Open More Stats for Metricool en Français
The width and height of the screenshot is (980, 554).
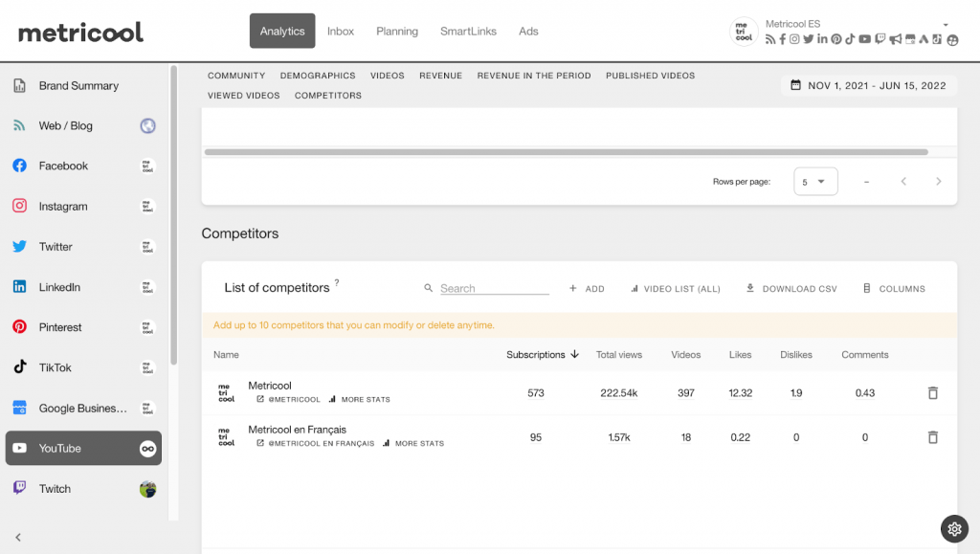coord(413,443)
